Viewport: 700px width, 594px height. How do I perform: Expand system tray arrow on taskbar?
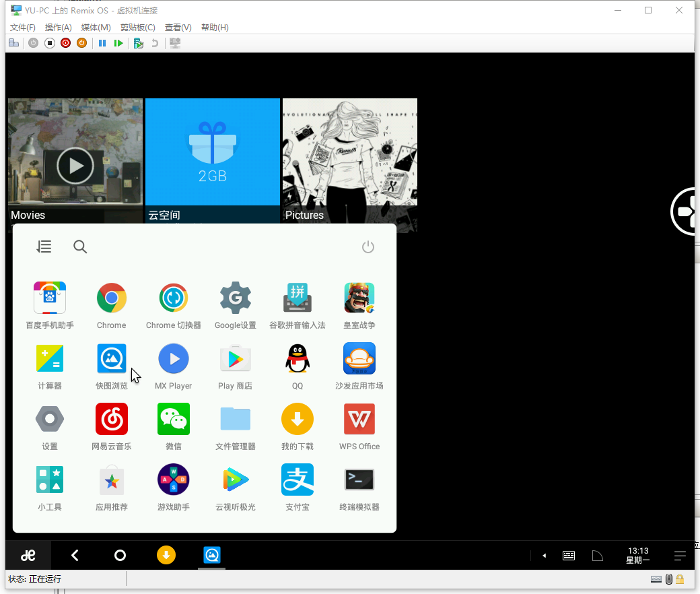pyautogui.click(x=543, y=556)
